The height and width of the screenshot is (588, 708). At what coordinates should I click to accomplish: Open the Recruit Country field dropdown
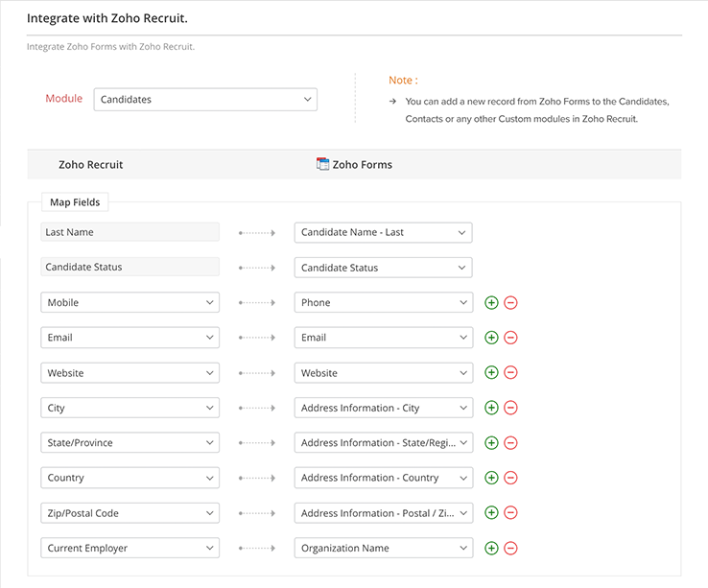pos(130,478)
